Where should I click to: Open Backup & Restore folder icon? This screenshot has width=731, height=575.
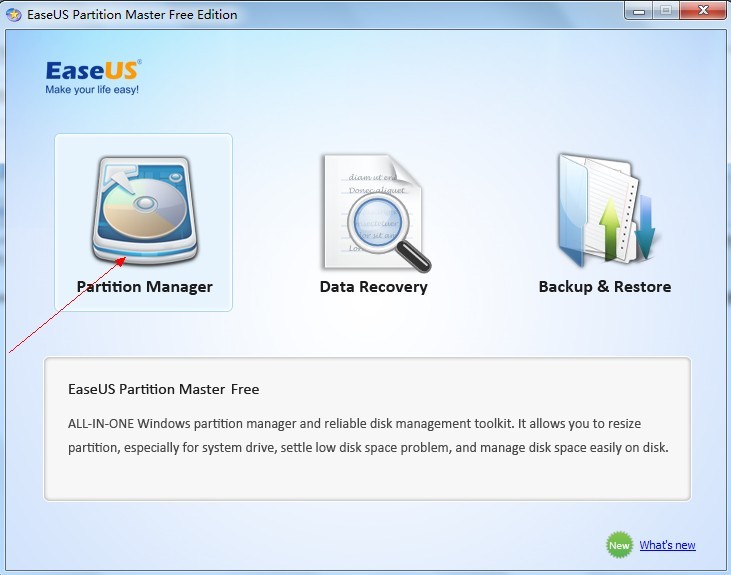point(607,210)
